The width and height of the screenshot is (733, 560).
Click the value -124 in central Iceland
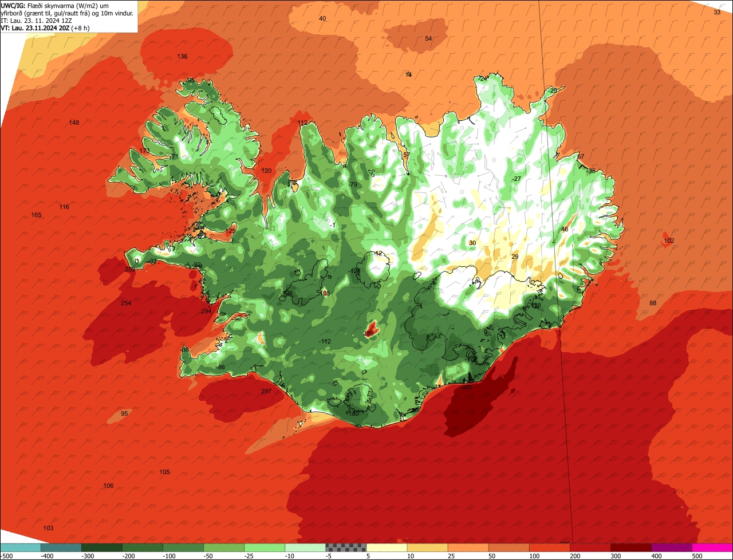click(x=355, y=271)
